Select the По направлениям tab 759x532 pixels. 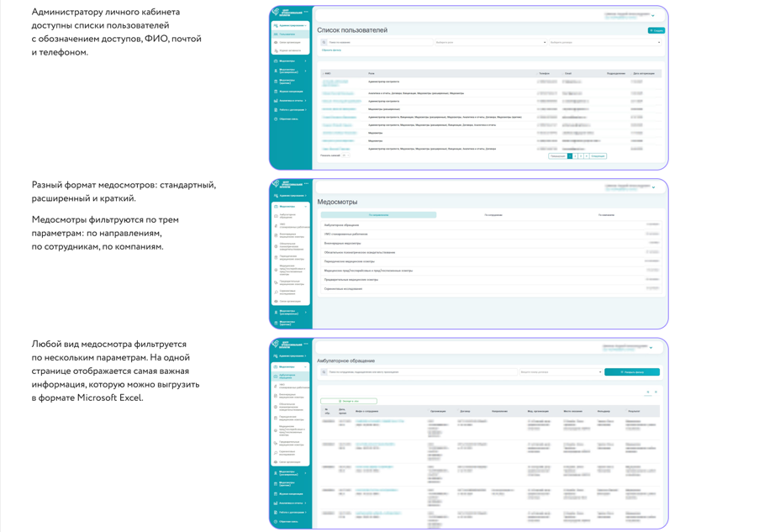378,215
